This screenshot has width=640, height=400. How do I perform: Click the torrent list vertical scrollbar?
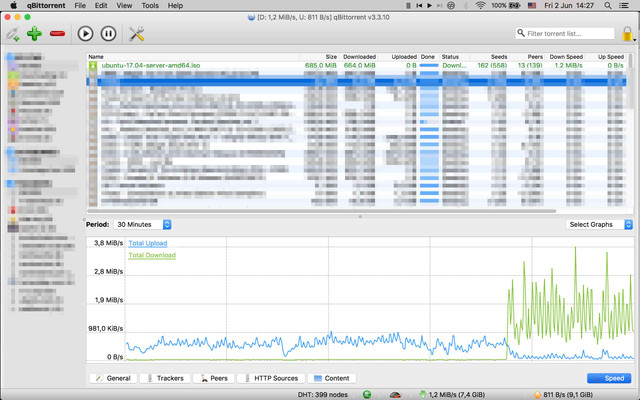pos(631,80)
